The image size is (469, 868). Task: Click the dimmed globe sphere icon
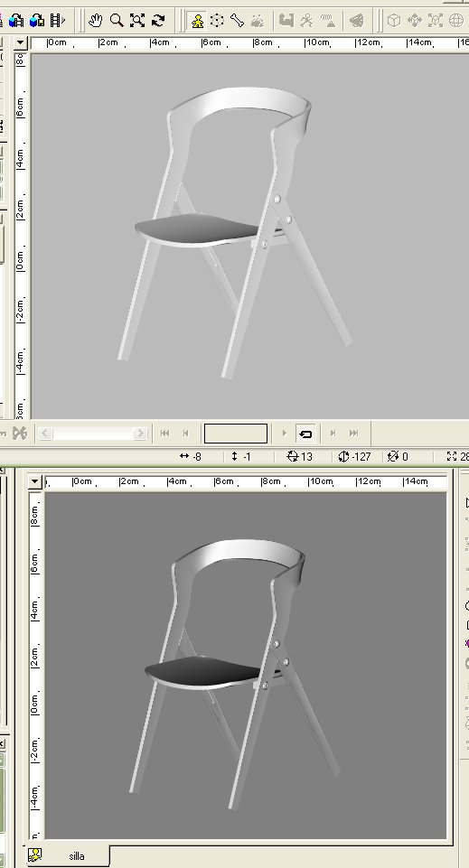(x=456, y=21)
